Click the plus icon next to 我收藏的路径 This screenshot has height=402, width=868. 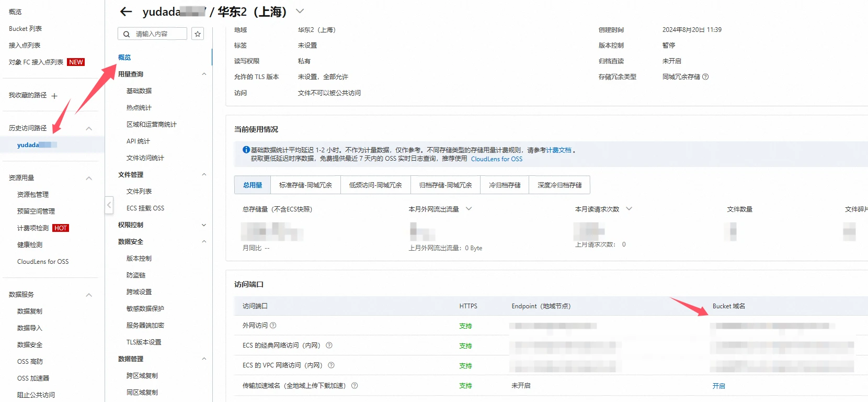click(x=54, y=96)
